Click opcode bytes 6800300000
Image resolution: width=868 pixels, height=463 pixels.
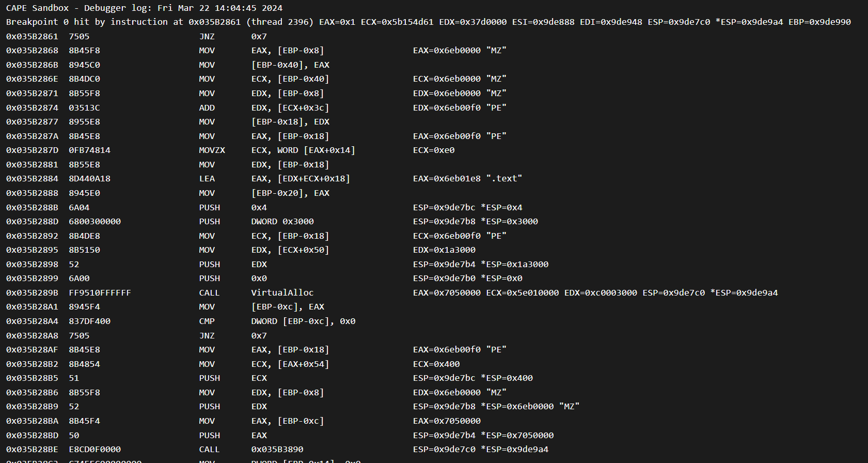[x=94, y=221]
